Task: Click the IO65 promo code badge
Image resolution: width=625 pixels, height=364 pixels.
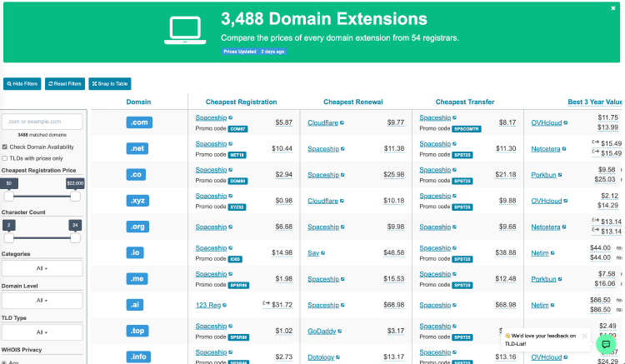Action: pos(235,259)
